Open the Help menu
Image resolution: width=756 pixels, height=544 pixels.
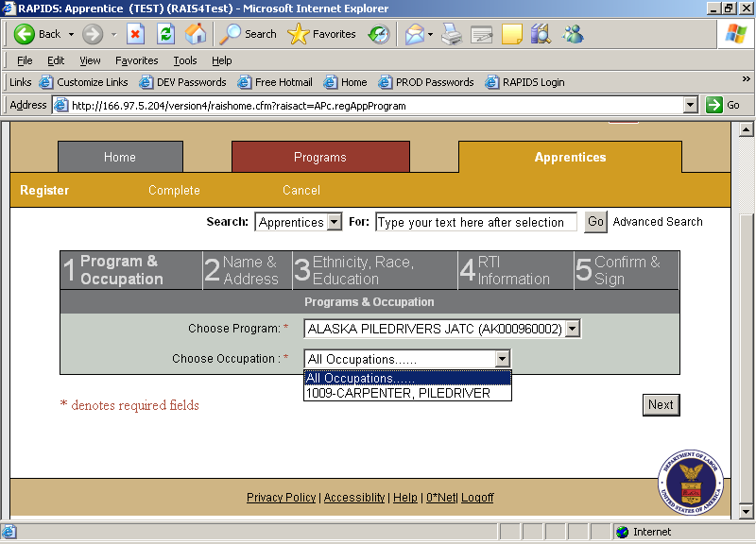[x=222, y=60]
